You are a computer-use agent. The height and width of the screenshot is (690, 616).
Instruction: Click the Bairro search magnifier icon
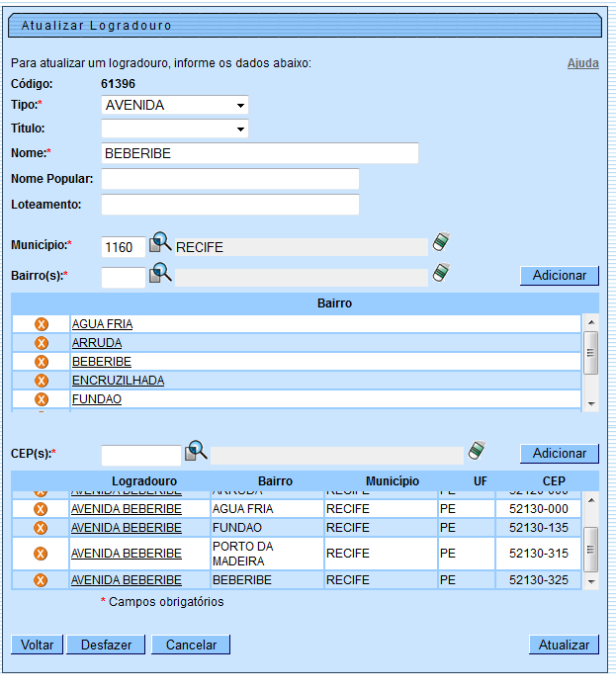coord(160,274)
